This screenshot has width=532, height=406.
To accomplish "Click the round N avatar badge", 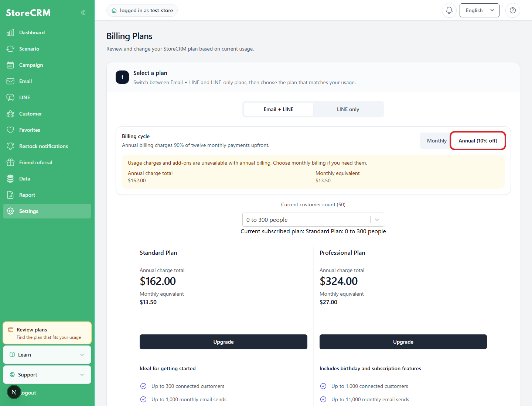I will pos(14,392).
